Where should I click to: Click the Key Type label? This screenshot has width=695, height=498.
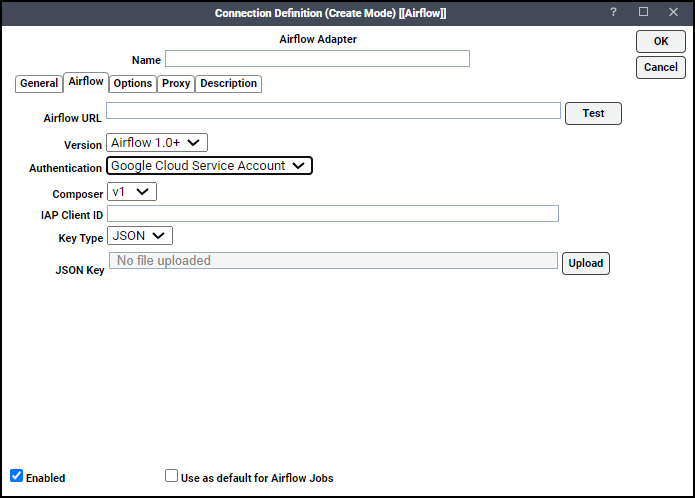click(x=81, y=238)
